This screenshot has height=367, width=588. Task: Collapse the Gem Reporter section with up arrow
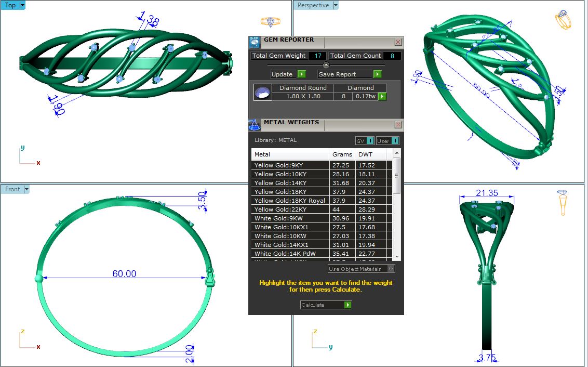(326, 65)
